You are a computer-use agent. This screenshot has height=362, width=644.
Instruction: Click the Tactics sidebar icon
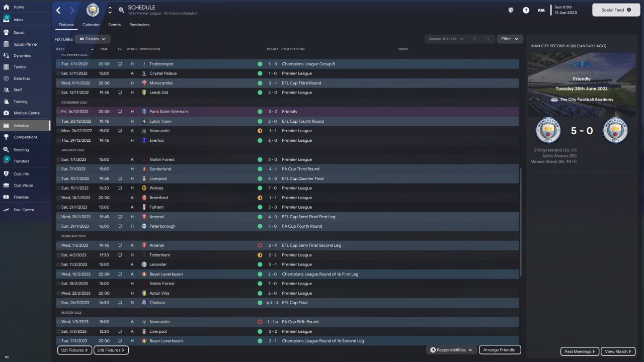tap(7, 67)
